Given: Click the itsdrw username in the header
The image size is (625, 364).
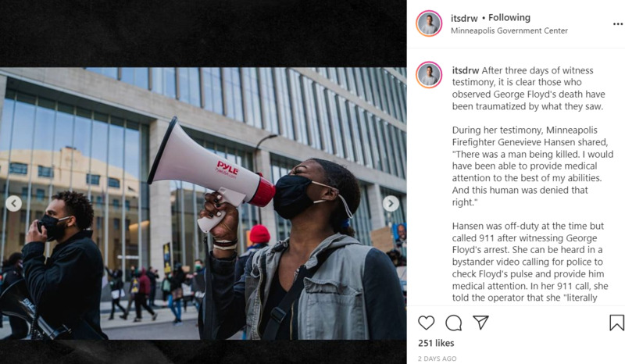Looking at the screenshot, I should 464,18.
